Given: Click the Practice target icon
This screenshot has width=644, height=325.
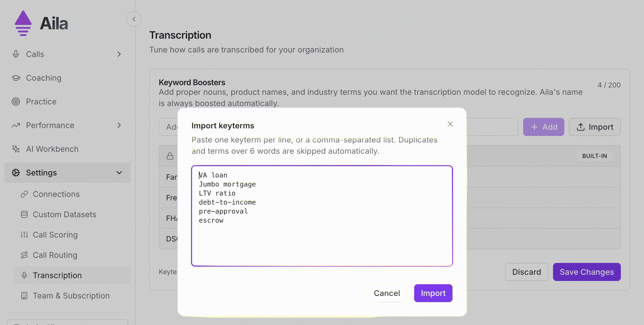Looking at the screenshot, I should point(16,102).
